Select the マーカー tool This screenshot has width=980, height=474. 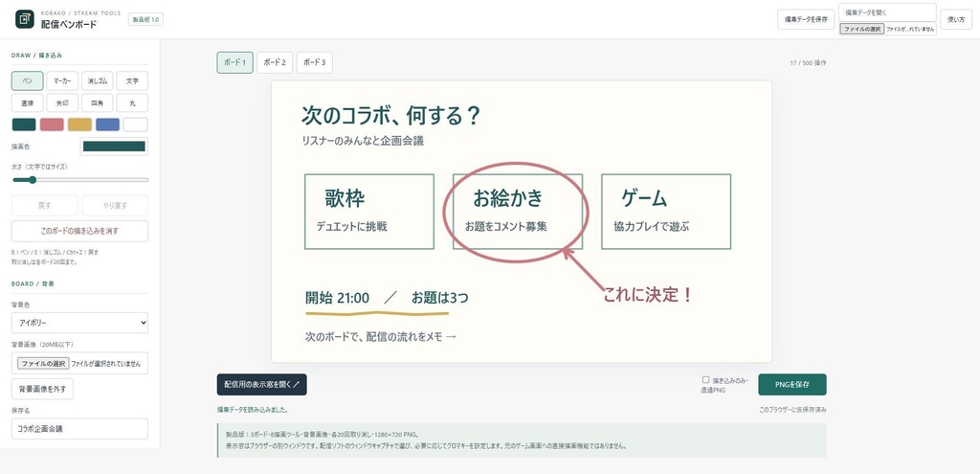[x=62, y=80]
